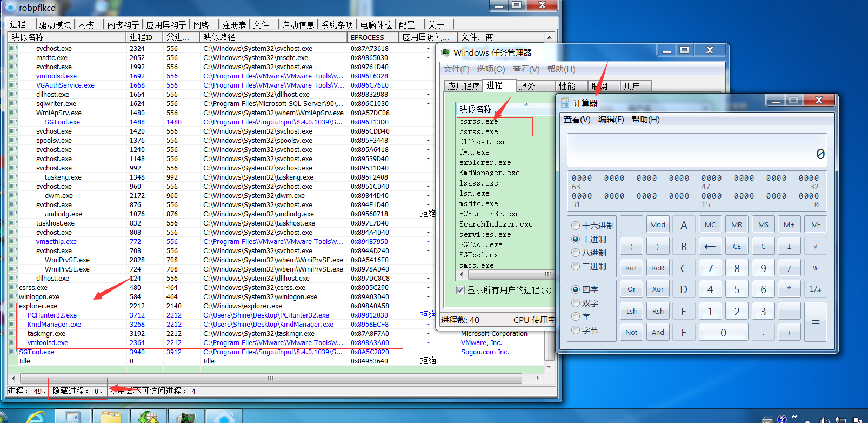Click the Task Manager title bar icon

445,52
